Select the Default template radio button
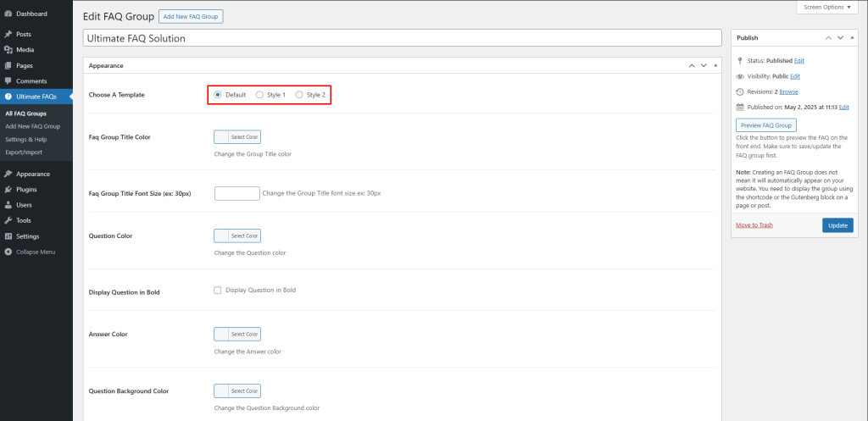Viewport: 868px width, 421px height. (218, 95)
